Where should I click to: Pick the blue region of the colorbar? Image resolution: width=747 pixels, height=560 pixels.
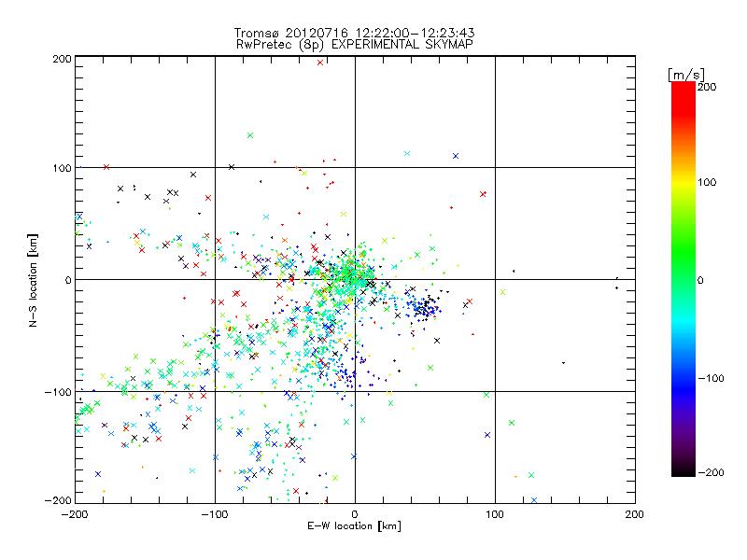click(684, 388)
